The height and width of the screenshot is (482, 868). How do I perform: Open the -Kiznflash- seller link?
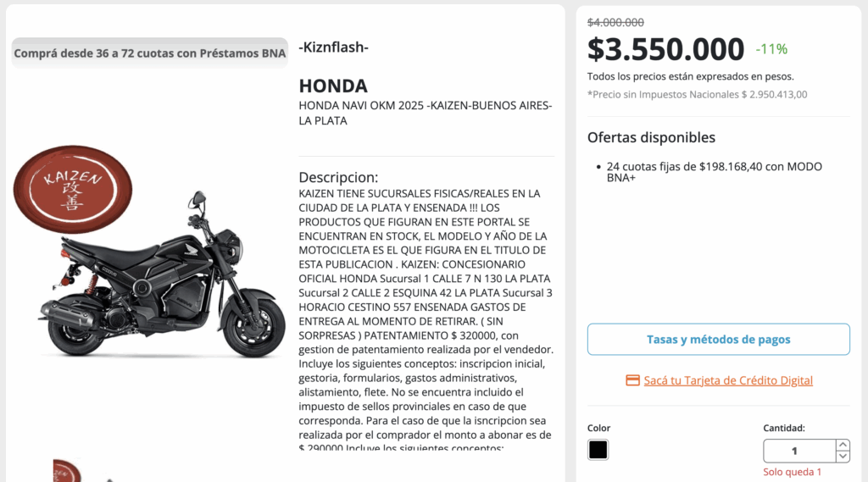click(x=333, y=47)
